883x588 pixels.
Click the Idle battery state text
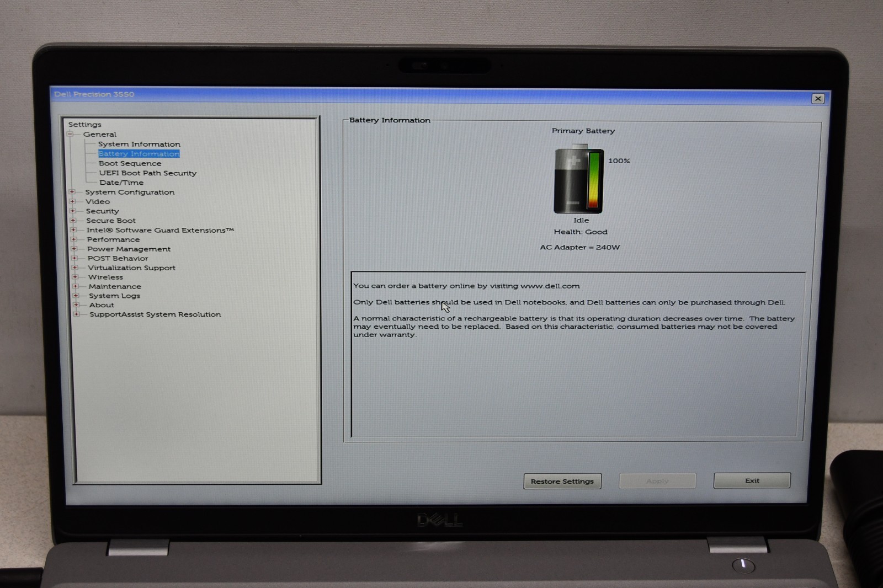tap(581, 220)
